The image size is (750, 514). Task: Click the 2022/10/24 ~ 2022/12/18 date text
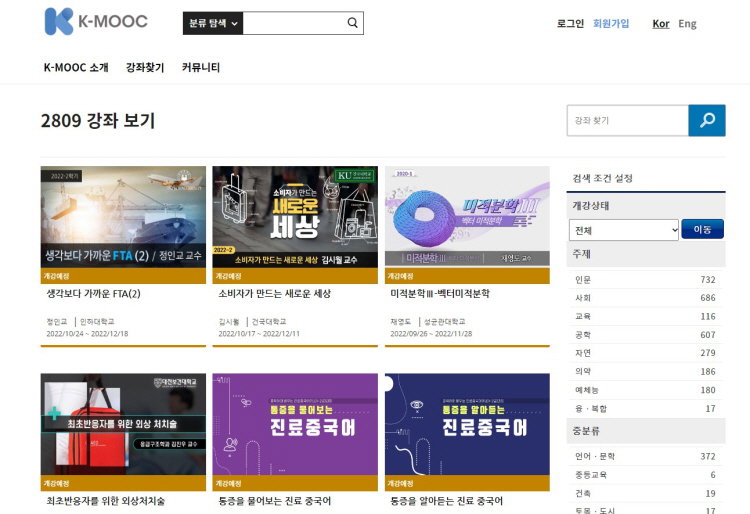pyautogui.click(x=87, y=334)
